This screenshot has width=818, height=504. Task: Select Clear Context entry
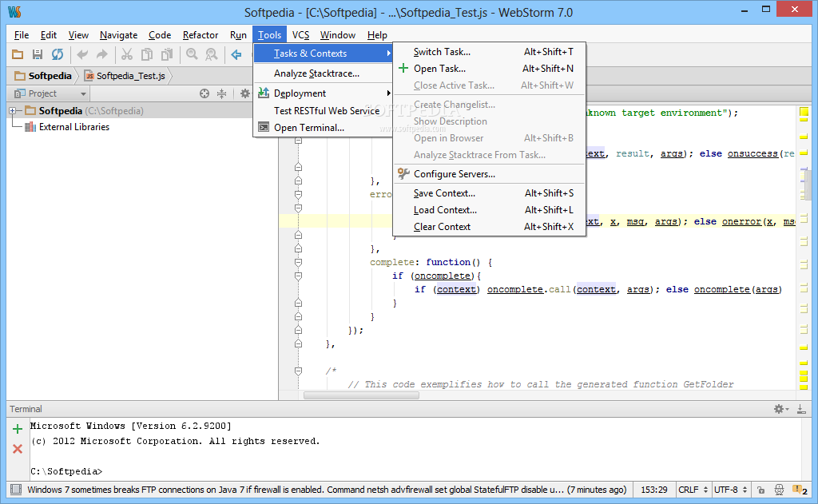coord(490,226)
